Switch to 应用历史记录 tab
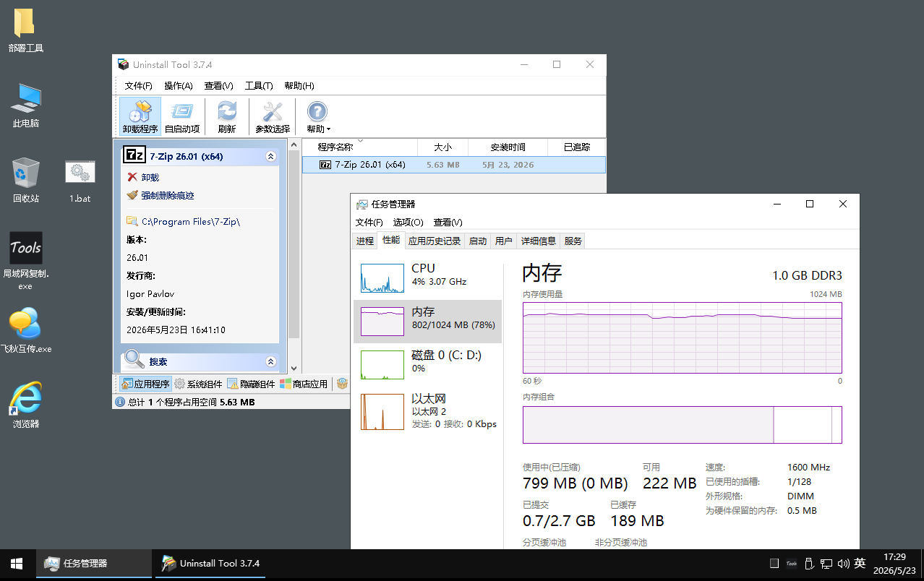The width and height of the screenshot is (924, 581). (x=435, y=241)
